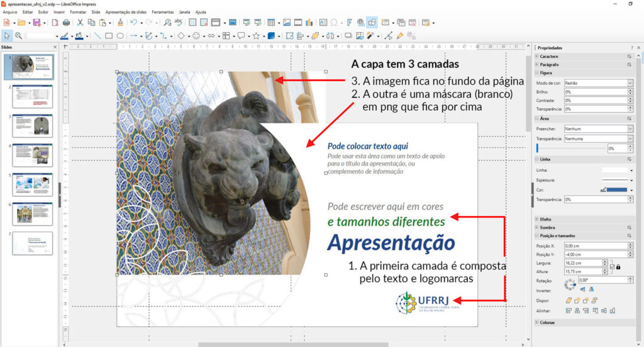Open the Apresentação de slides menu
Screen dimensions: 644x347
point(126,12)
